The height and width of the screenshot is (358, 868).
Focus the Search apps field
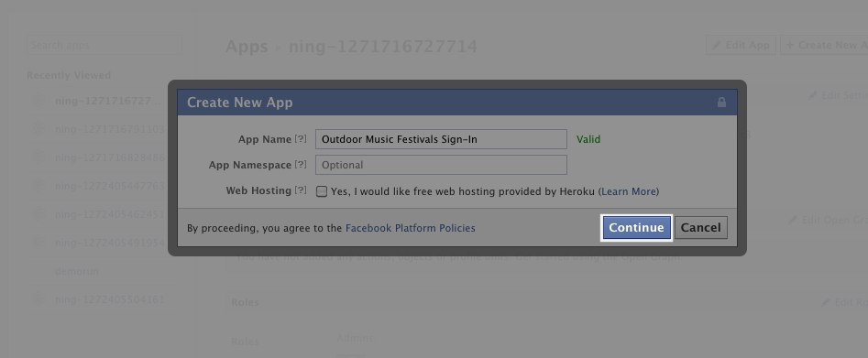104,45
